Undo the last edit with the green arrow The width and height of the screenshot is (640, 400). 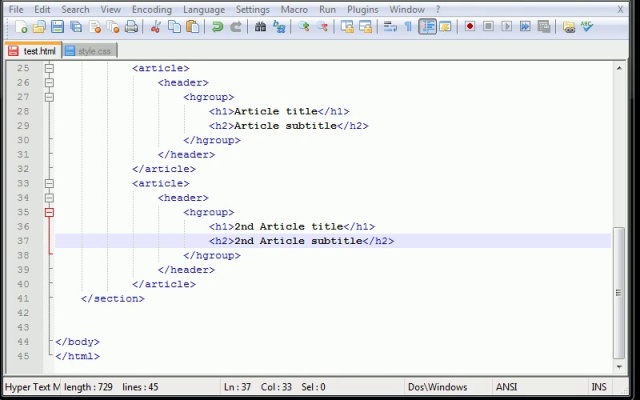point(217,27)
